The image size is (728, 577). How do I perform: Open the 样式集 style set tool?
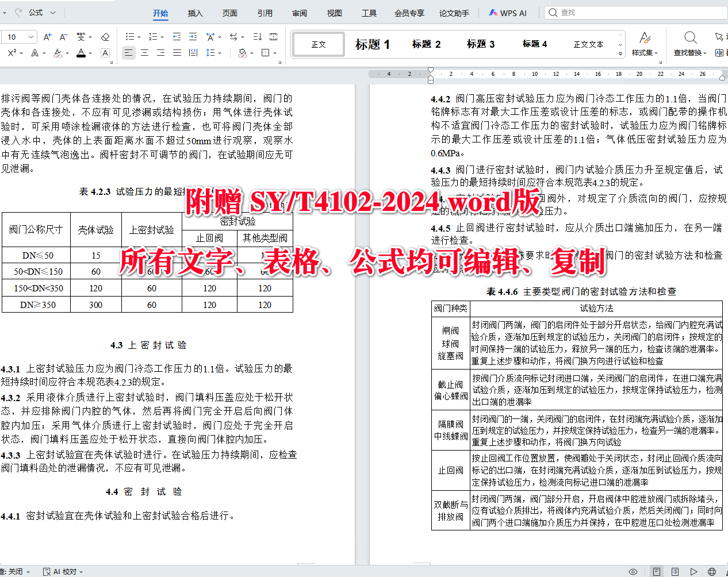point(645,44)
